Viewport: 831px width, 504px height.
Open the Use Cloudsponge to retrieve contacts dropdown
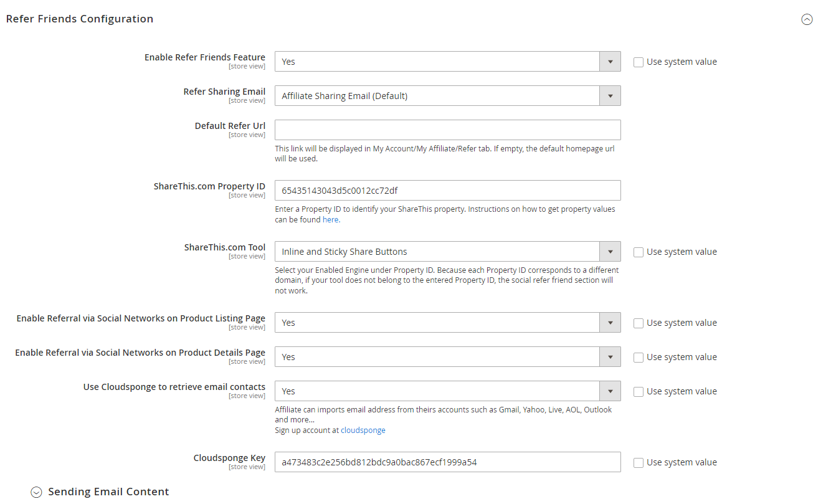pos(447,391)
